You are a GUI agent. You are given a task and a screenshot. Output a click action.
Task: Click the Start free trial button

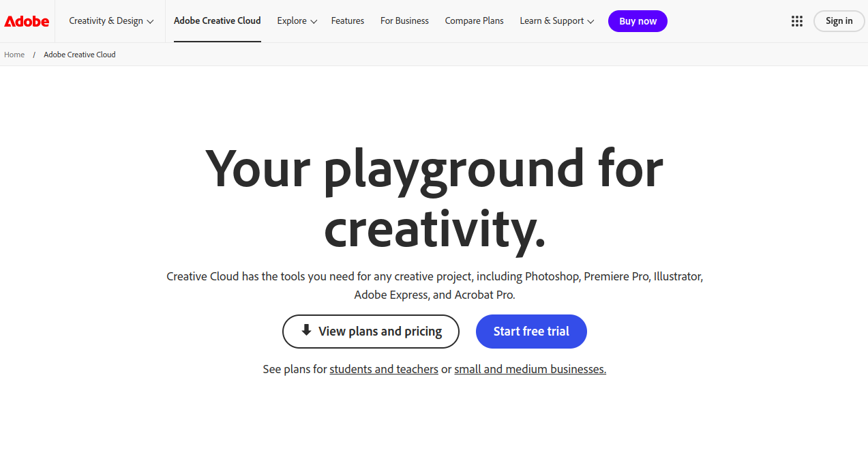[x=531, y=332]
